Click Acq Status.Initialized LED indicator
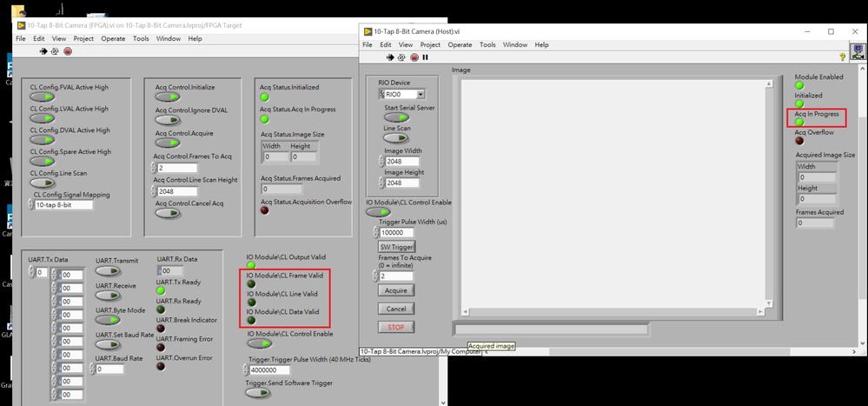The image size is (868, 406). [265, 97]
